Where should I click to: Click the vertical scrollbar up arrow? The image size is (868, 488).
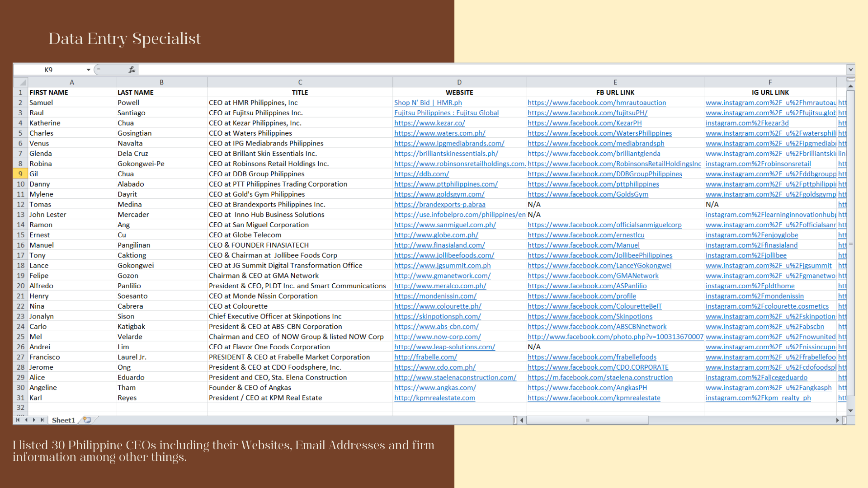click(850, 85)
